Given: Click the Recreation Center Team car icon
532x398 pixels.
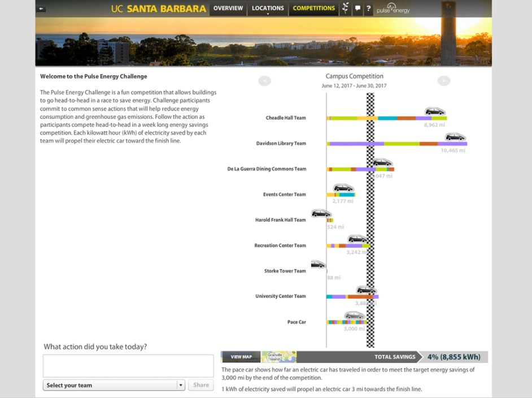Looking at the screenshot, I should 358,239.
